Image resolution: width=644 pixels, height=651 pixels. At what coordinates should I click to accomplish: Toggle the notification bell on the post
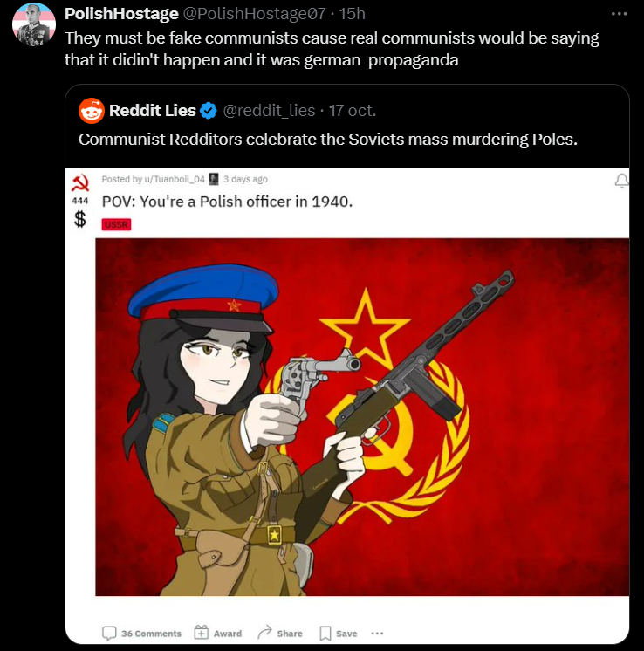tap(621, 181)
